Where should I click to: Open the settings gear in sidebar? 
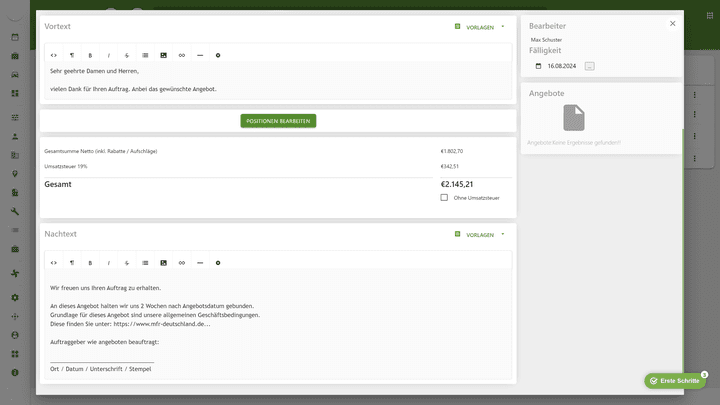[15, 298]
